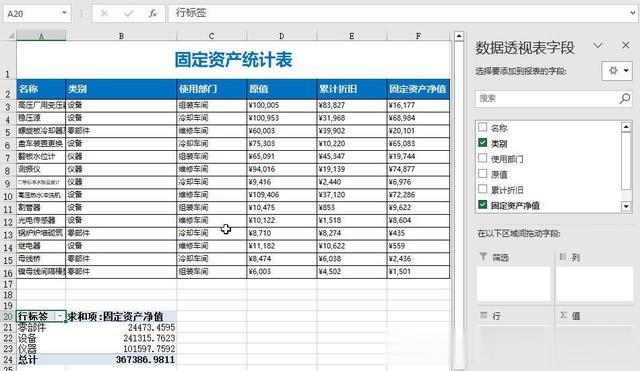Click the cell containing 继电器
This screenshot has width=640, height=371.
(x=41, y=246)
